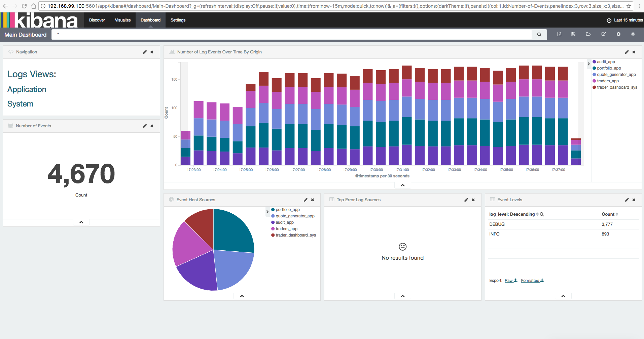Export Formatted table data
This screenshot has height=339, width=644.
[x=532, y=281]
